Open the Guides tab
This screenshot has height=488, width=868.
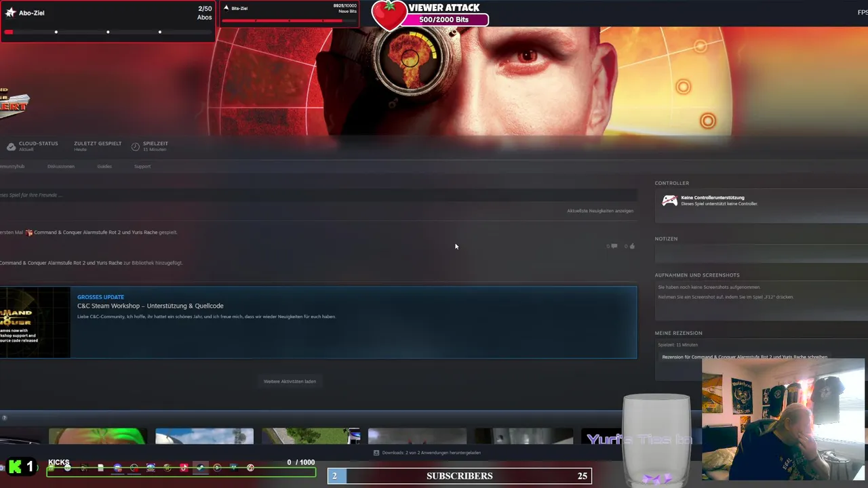tap(104, 166)
